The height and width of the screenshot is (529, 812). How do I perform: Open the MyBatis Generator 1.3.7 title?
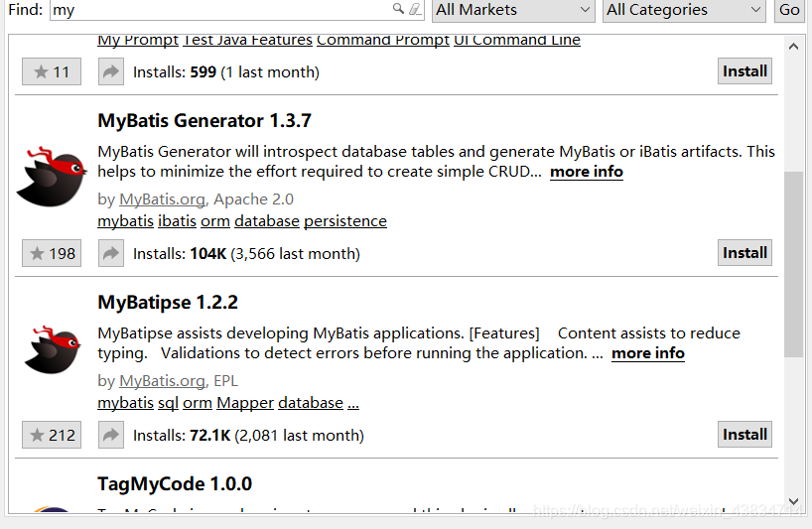[204, 121]
